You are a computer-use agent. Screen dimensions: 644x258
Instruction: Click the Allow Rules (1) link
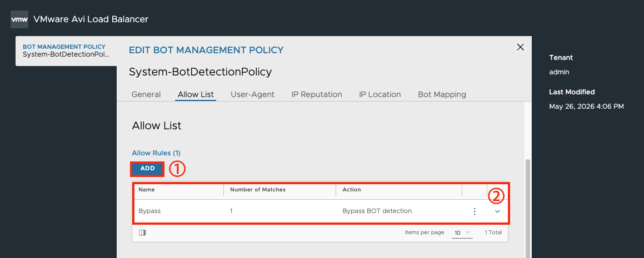156,153
